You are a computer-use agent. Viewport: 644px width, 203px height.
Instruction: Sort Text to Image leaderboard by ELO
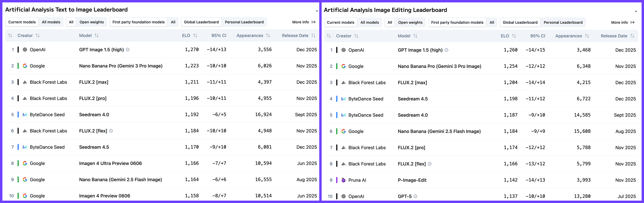[x=195, y=35]
